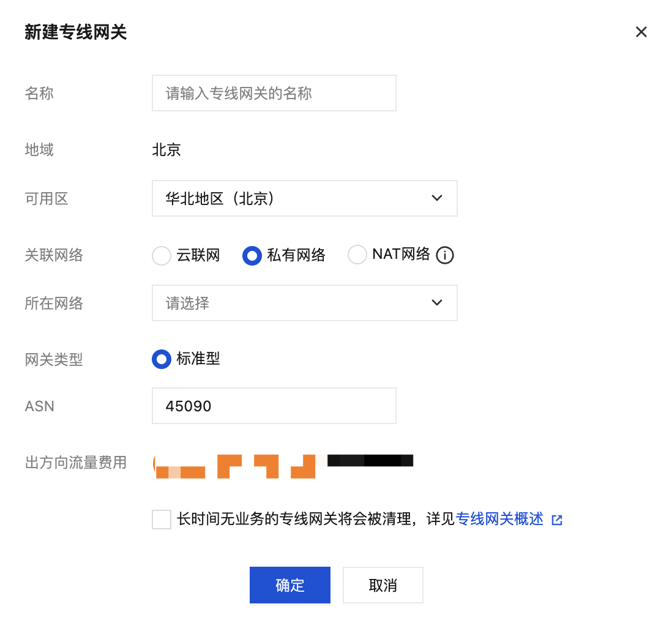672x623 pixels.
Task: Click the info icon beside NAT网络
Action: (x=445, y=255)
